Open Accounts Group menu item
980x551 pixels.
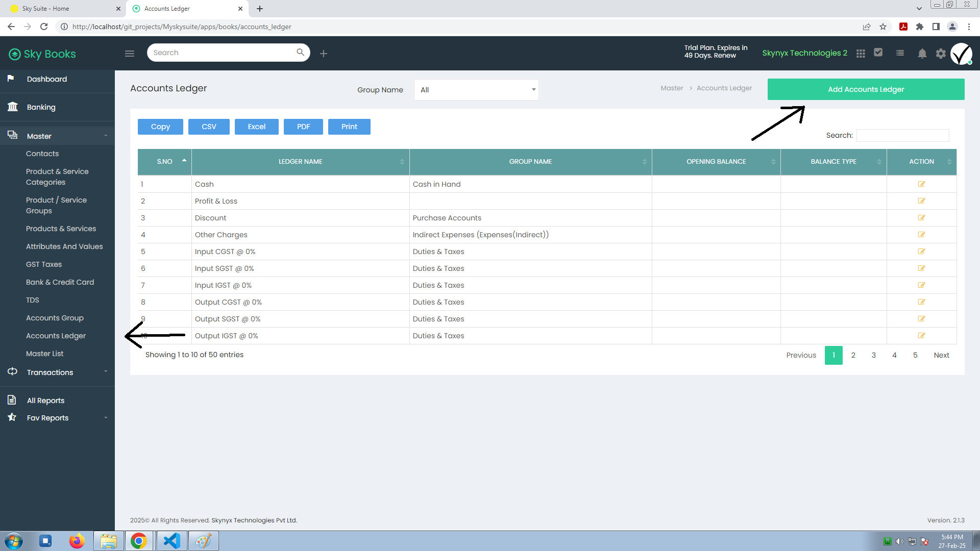[55, 318]
